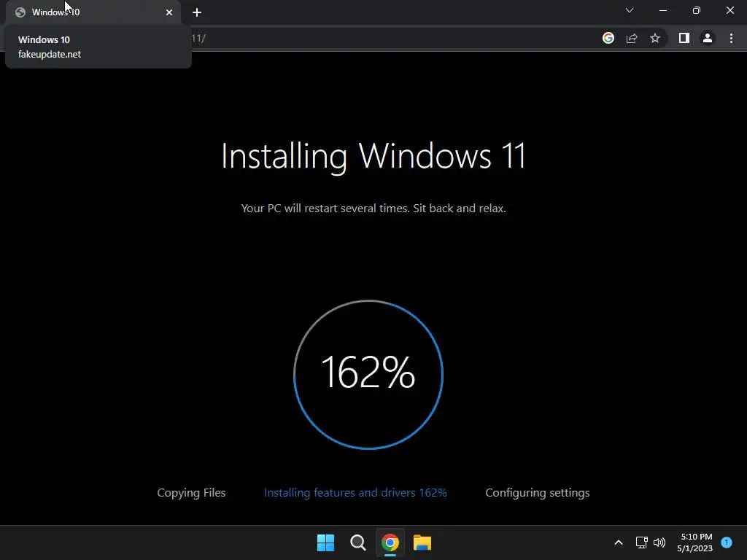Minimize the Chrome window

[x=663, y=10]
